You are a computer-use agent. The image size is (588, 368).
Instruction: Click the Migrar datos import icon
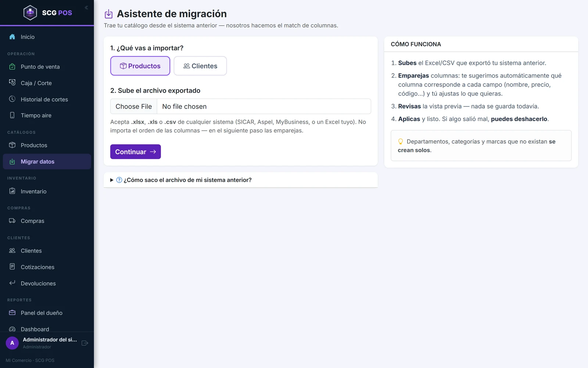point(12,162)
